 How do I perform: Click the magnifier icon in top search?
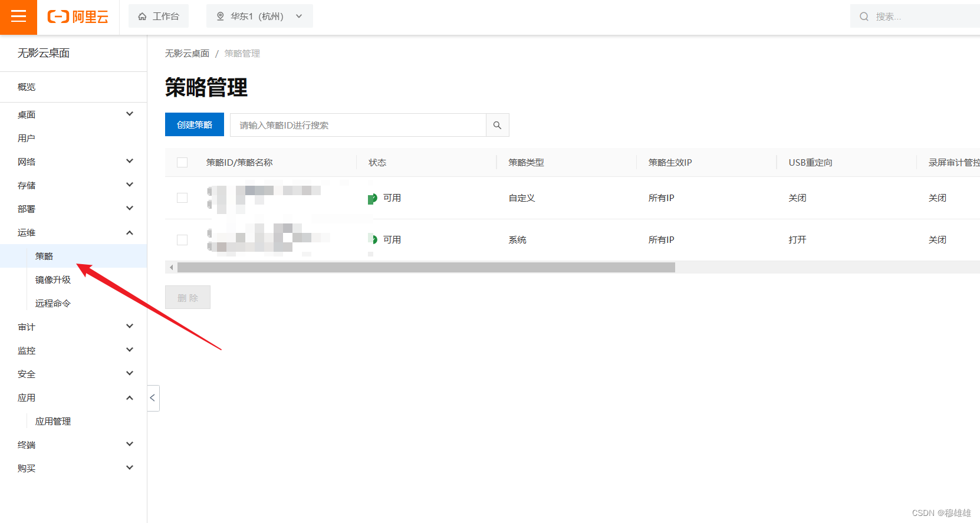tap(864, 17)
